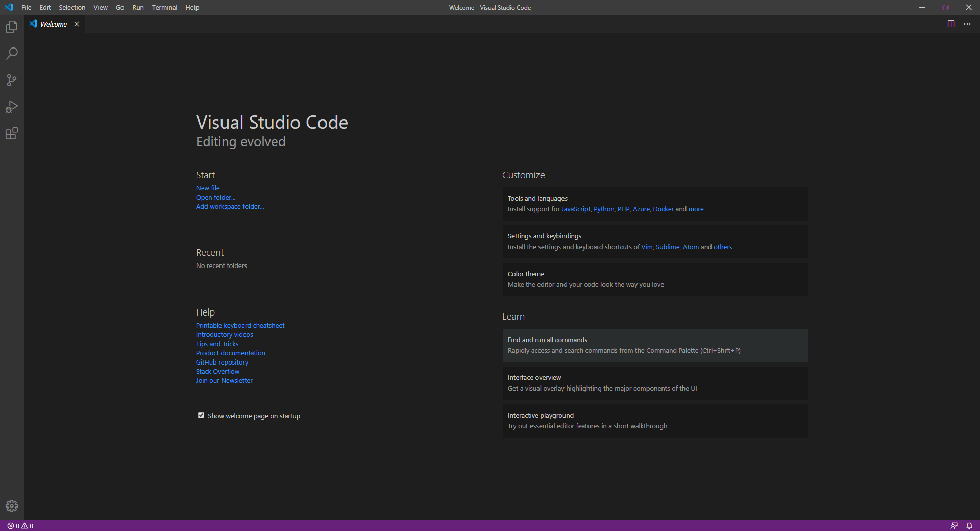Open the Search view in activity bar
The width and height of the screenshot is (980, 531).
click(x=12, y=54)
